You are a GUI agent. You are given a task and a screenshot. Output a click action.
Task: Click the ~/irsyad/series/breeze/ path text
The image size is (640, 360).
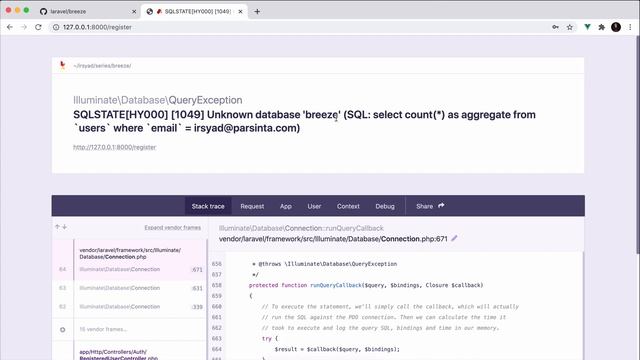pos(102,65)
